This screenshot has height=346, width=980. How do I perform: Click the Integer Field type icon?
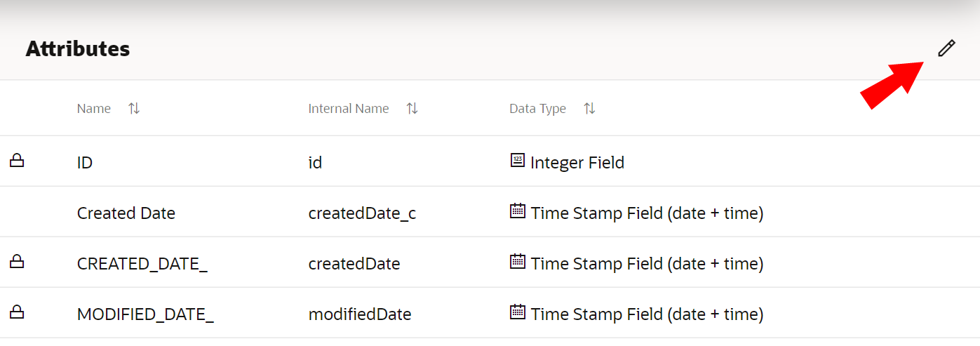point(517,161)
